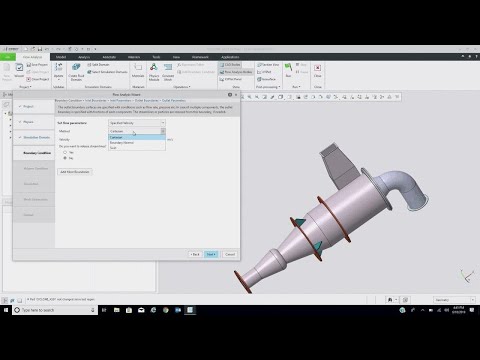
Task: Open Chrome from the Windows taskbar
Action: 165,310
